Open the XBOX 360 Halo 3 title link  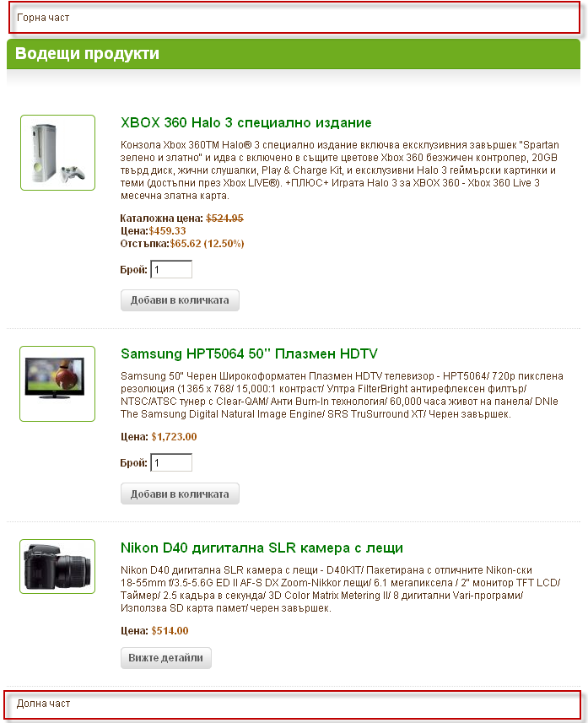245,122
